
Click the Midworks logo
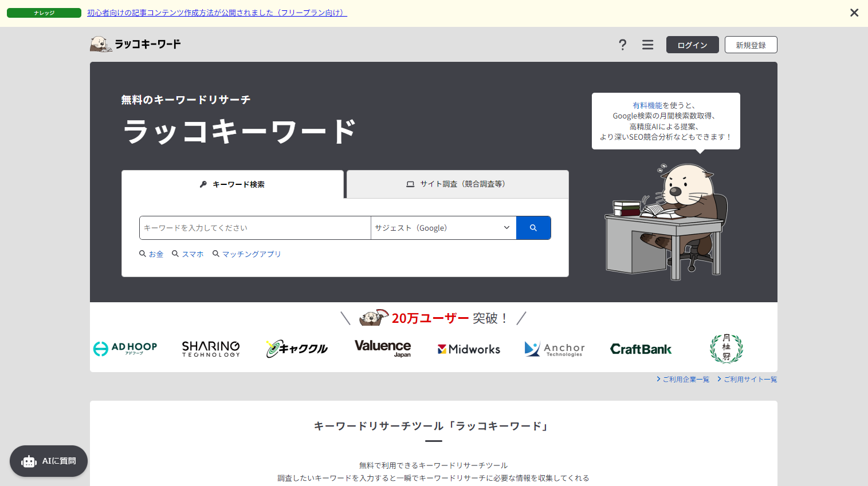(x=469, y=349)
